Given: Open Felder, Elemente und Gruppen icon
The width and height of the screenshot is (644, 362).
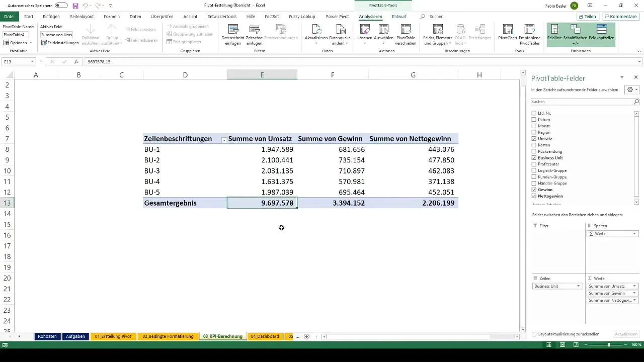Looking at the screenshot, I should [x=438, y=29].
